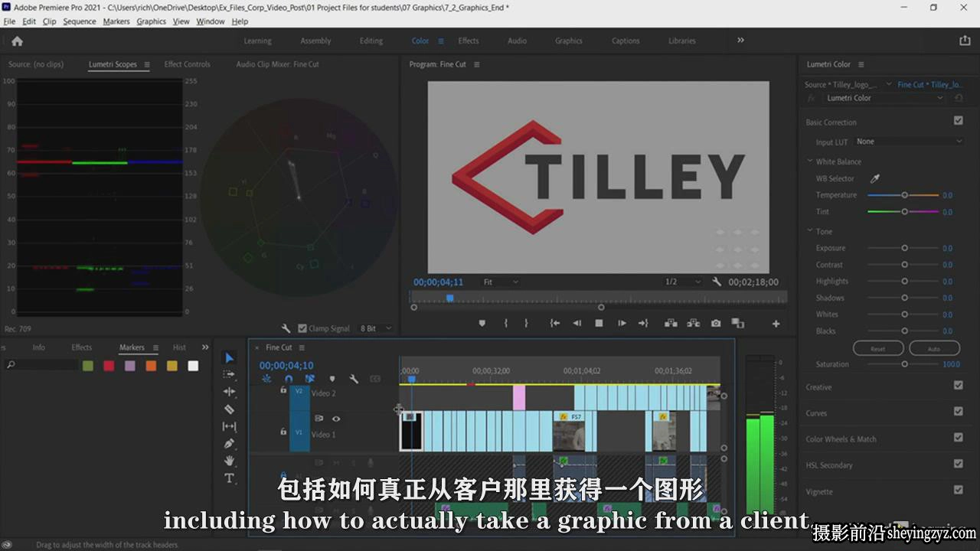Click the Home icon
The height and width of the screenshot is (551, 980).
coord(17,41)
